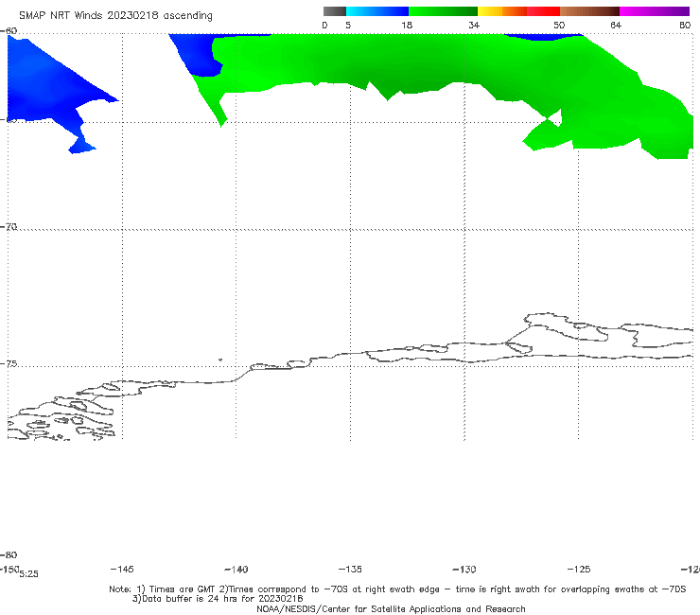This screenshot has width=700, height=615.
Task: Click the "3)Data buffer is 24 hrs" note
Action: pyautogui.click(x=218, y=599)
